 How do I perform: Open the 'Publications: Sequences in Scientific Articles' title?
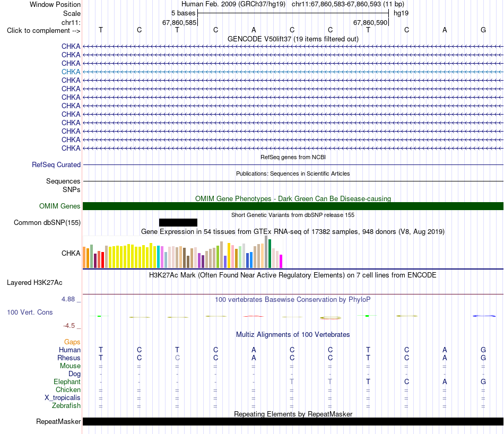coord(293,173)
